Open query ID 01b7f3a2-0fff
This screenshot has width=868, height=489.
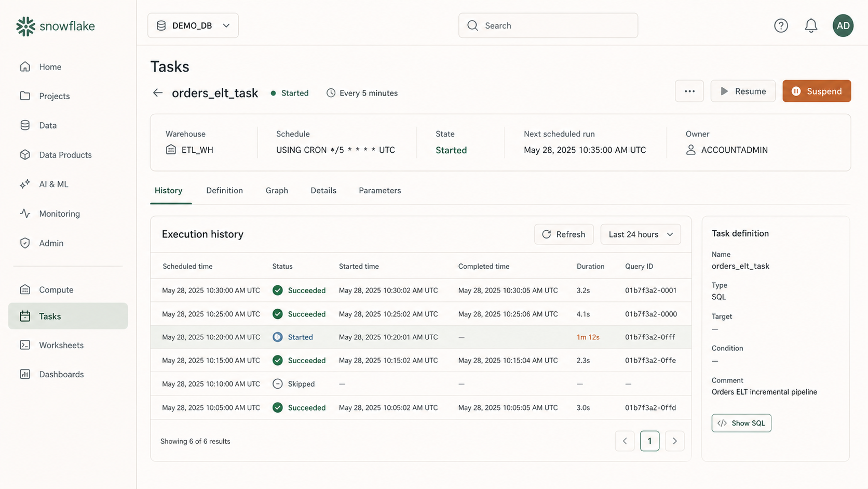click(x=650, y=337)
